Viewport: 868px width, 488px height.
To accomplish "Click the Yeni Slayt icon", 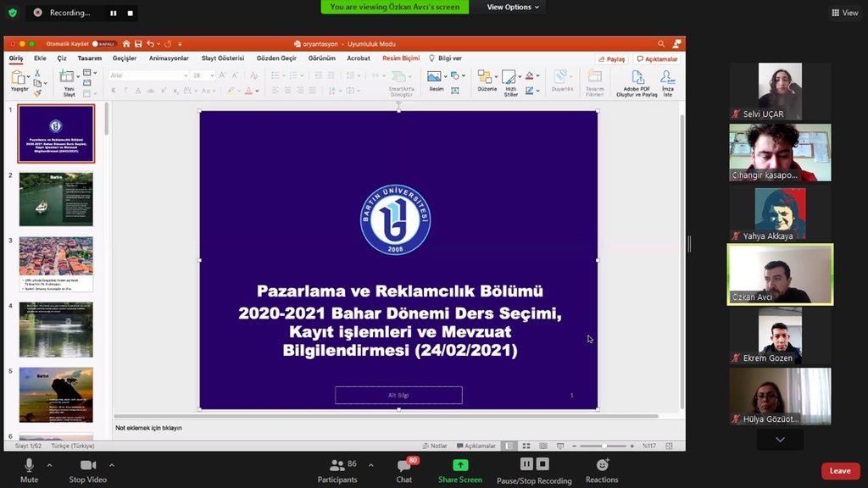I will [70, 78].
